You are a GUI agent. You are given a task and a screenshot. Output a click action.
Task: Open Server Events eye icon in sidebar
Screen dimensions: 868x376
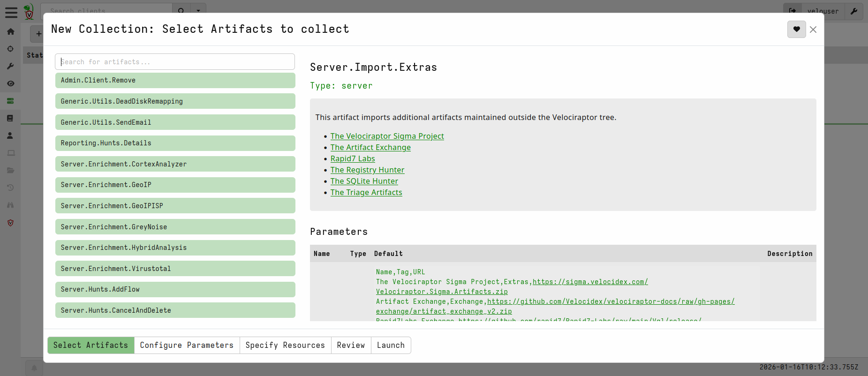10,83
